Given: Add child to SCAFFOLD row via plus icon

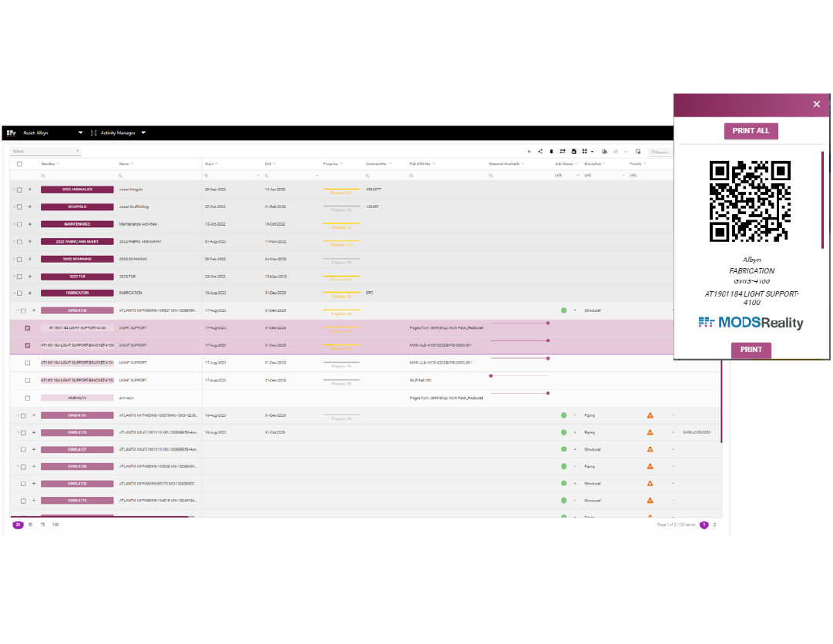Looking at the screenshot, I should click(x=30, y=206).
